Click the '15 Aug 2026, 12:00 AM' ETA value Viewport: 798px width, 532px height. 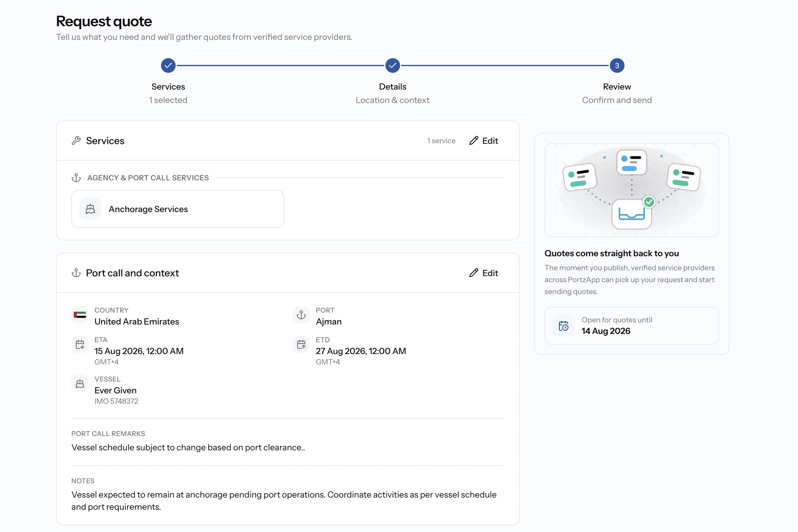click(139, 351)
